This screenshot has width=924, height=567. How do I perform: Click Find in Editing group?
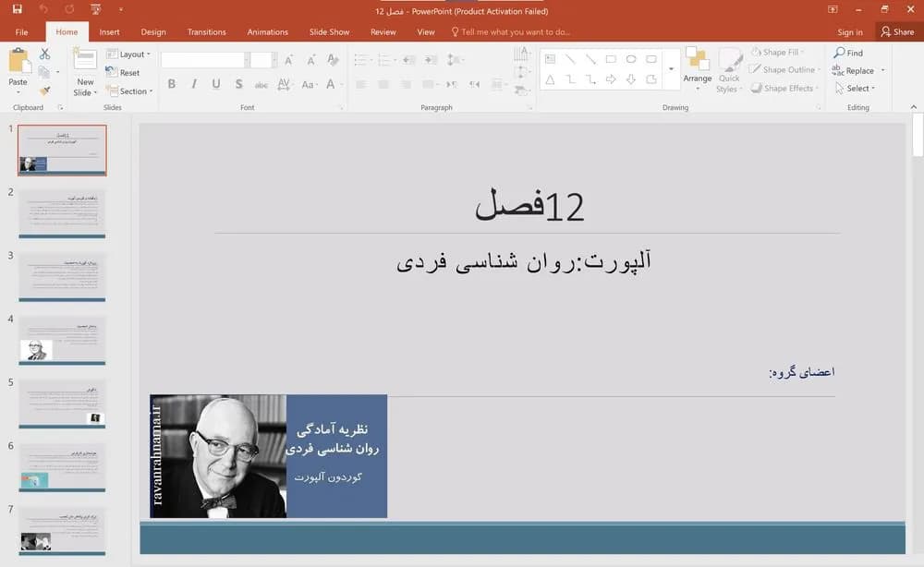point(848,53)
